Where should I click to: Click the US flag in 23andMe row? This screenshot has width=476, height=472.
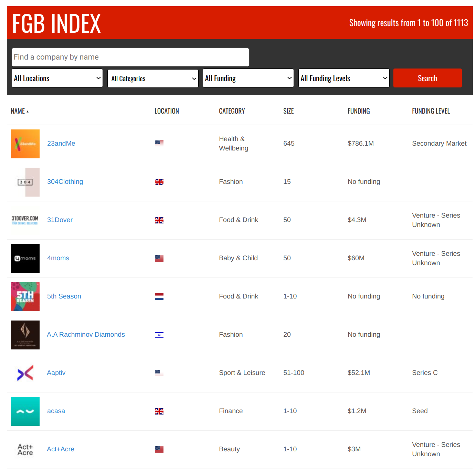(159, 144)
